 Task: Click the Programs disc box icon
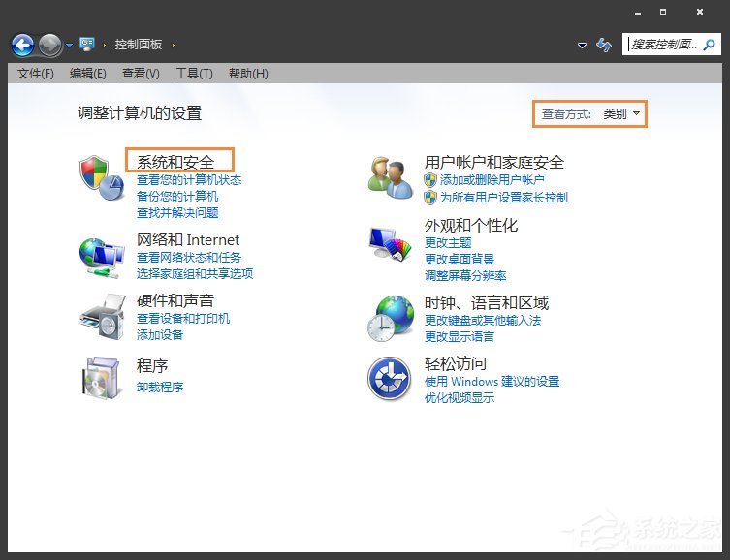102,378
